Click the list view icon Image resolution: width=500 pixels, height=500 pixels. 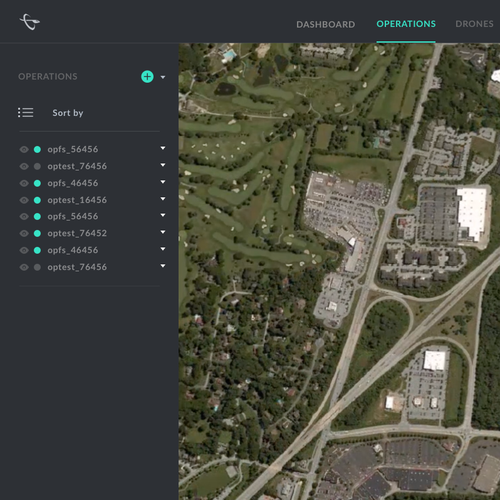pos(26,113)
